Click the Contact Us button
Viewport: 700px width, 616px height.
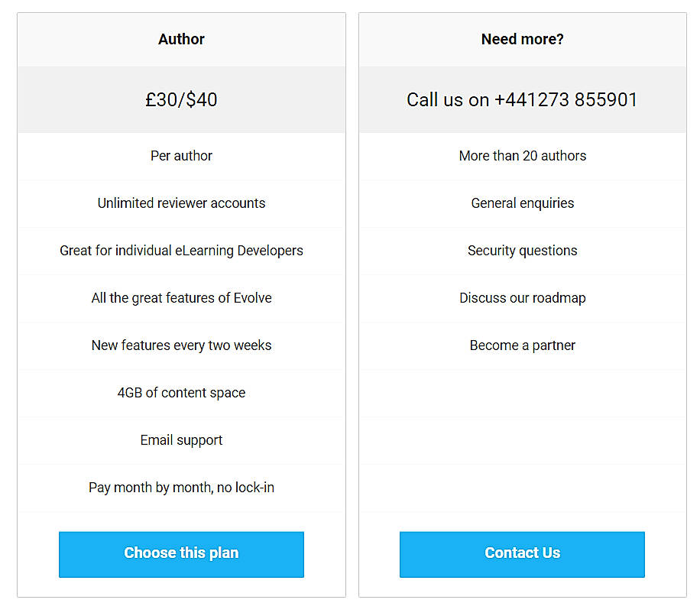pyautogui.click(x=522, y=553)
